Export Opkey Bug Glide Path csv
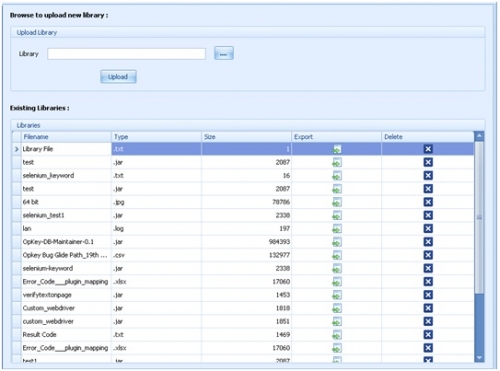The width and height of the screenshot is (500, 371). tap(337, 255)
